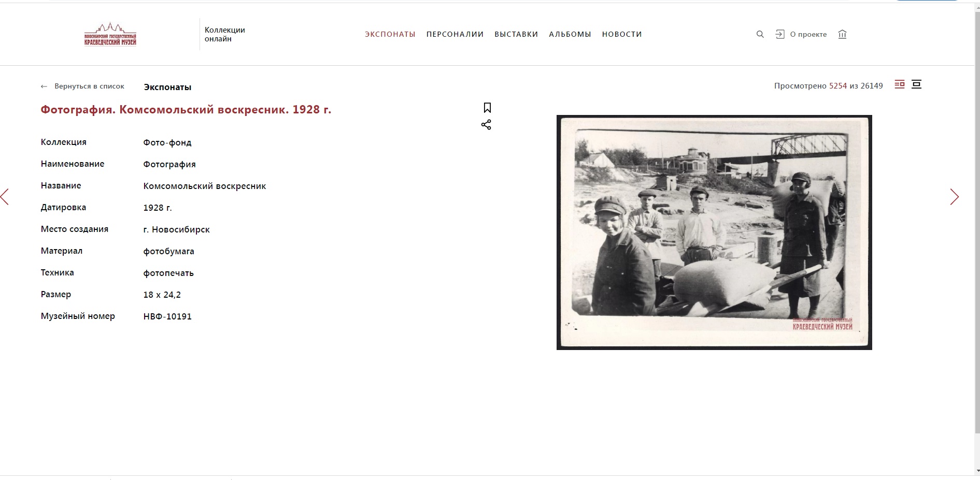Open the ПЕРСОНАЛИИ menu item
Screen dimensions: 980x480
455,34
